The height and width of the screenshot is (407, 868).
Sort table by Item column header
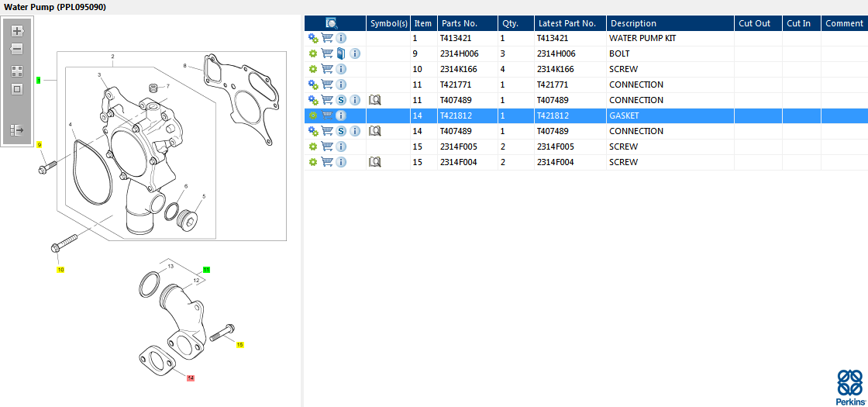pyautogui.click(x=423, y=23)
